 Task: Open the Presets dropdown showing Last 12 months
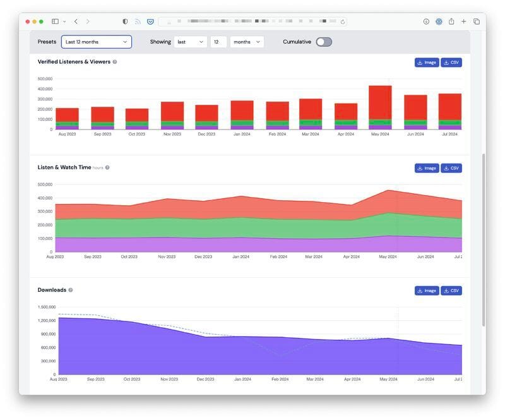pyautogui.click(x=97, y=42)
